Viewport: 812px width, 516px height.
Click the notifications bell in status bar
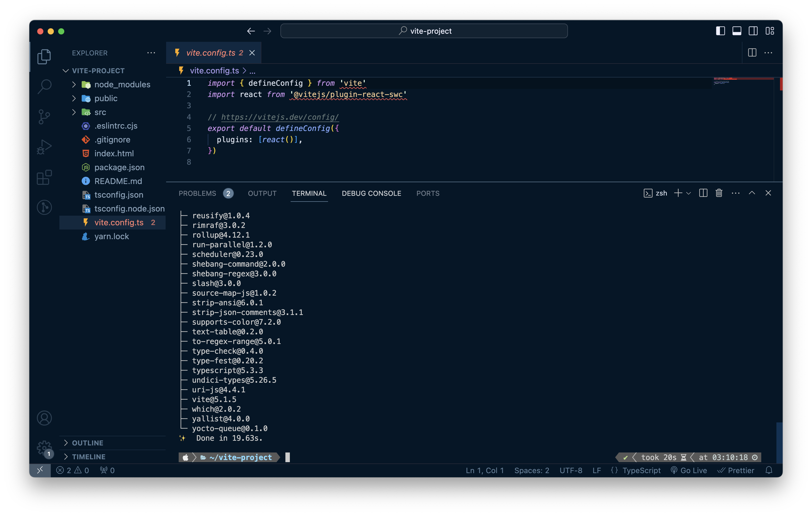pos(769,470)
